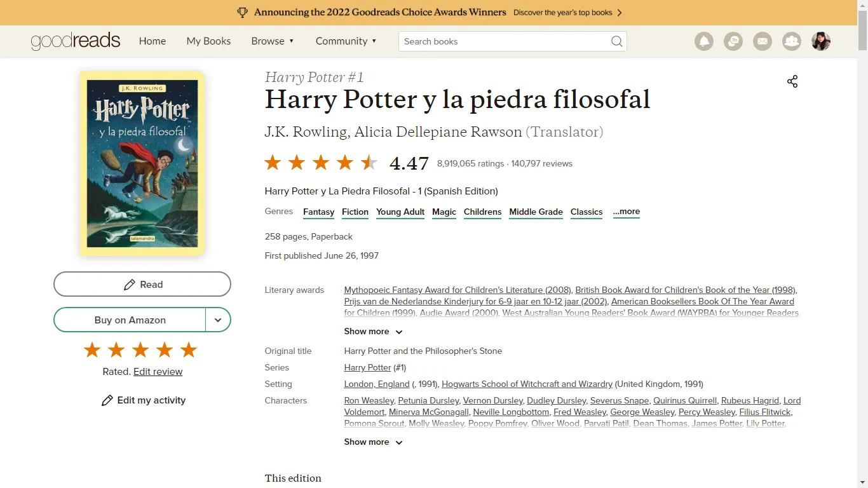Open the Harry Potter #1 series heading
This screenshot has width=868, height=488.
coord(315,78)
